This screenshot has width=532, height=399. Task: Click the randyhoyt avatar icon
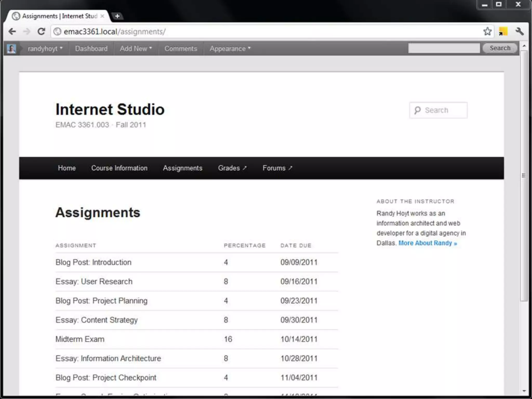coord(11,49)
